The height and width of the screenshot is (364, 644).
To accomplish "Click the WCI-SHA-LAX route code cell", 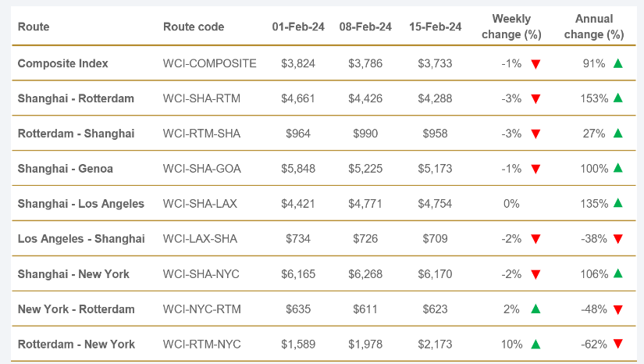I will point(200,204).
